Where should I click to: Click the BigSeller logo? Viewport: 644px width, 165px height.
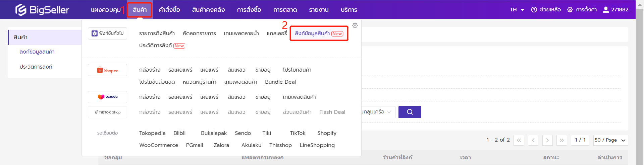pos(42,10)
